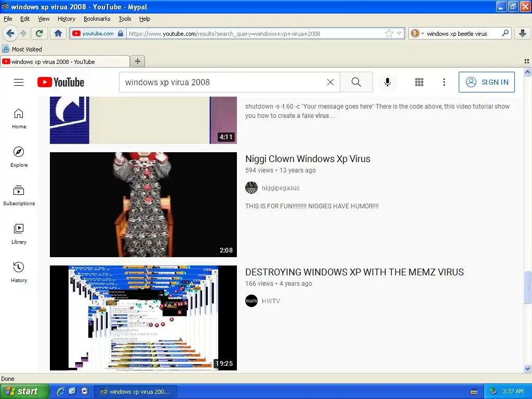Open the list all tabs grid icon
The width and height of the screenshot is (532, 399).
(527, 61)
